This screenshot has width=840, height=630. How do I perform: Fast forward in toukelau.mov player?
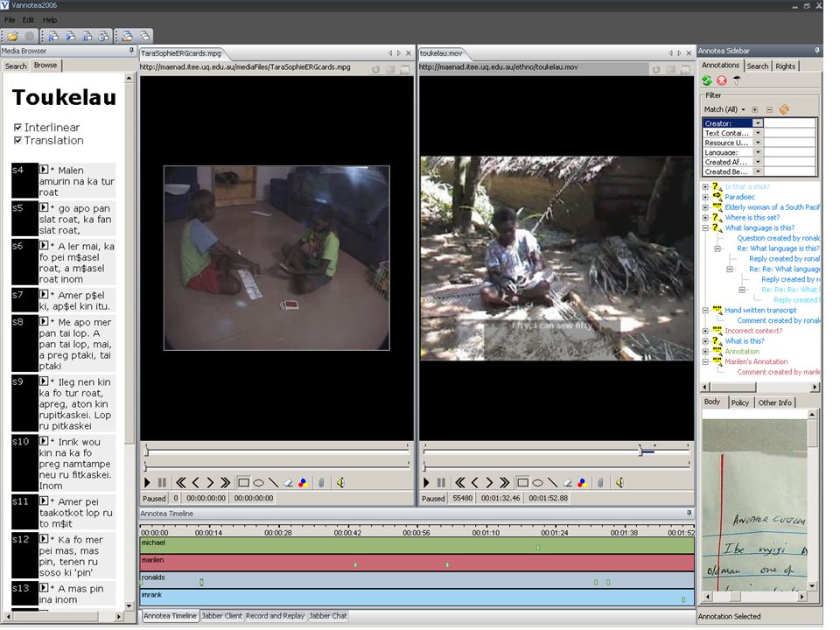pyautogui.click(x=505, y=483)
